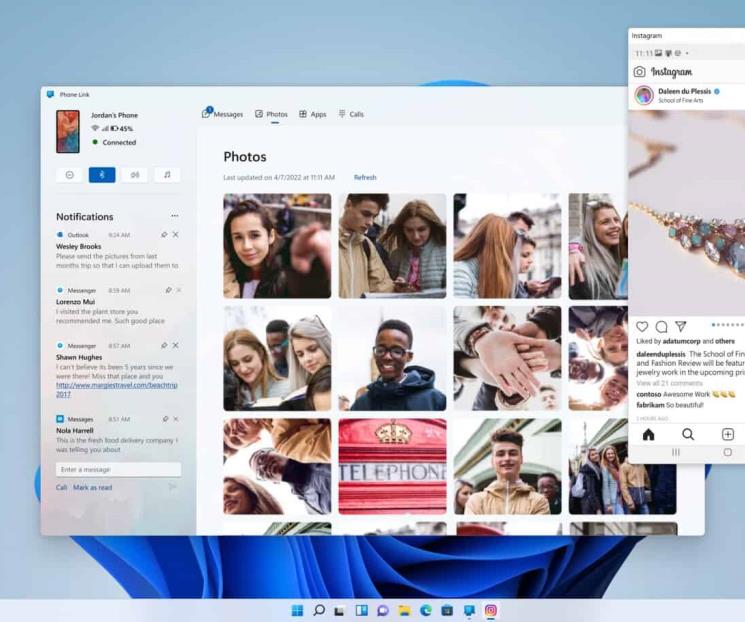This screenshot has width=745, height=622.
Task: Open the Windows Start menu
Action: point(297,610)
